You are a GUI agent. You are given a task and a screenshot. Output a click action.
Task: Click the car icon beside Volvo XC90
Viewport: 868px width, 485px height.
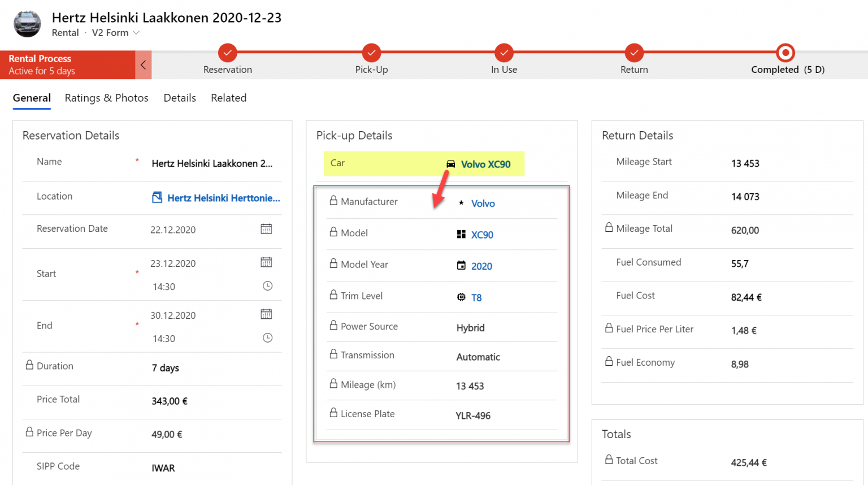pyautogui.click(x=451, y=164)
